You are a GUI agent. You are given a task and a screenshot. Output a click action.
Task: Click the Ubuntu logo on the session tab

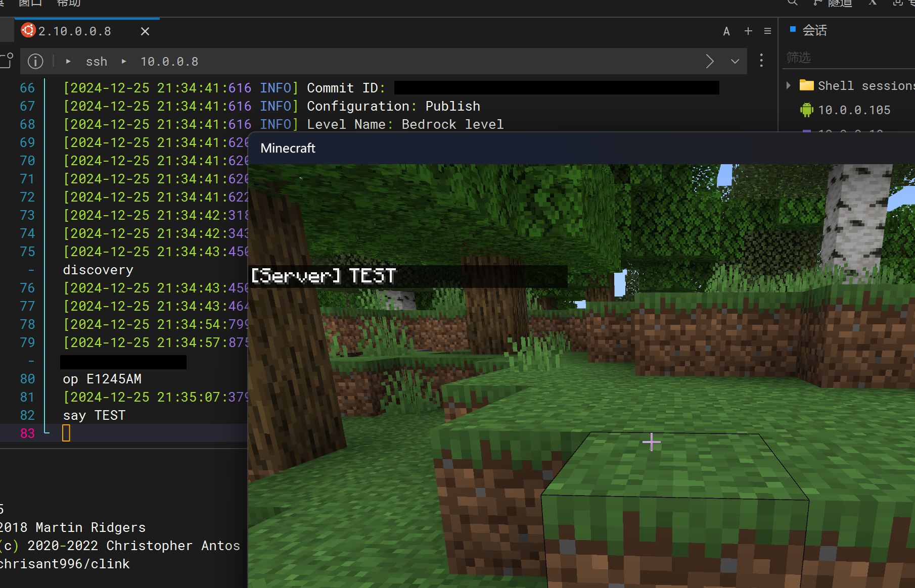click(28, 30)
